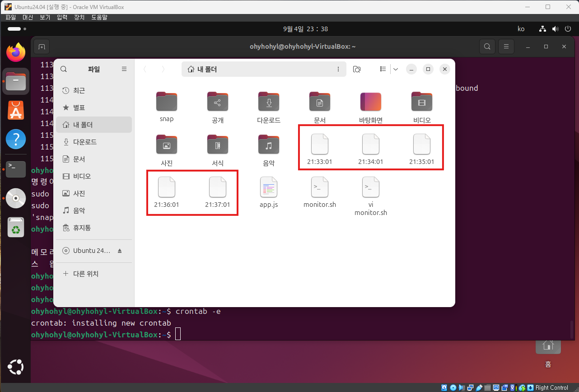The width and height of the screenshot is (579, 392).
Task: Click the disc icon in the dock
Action: click(x=16, y=198)
